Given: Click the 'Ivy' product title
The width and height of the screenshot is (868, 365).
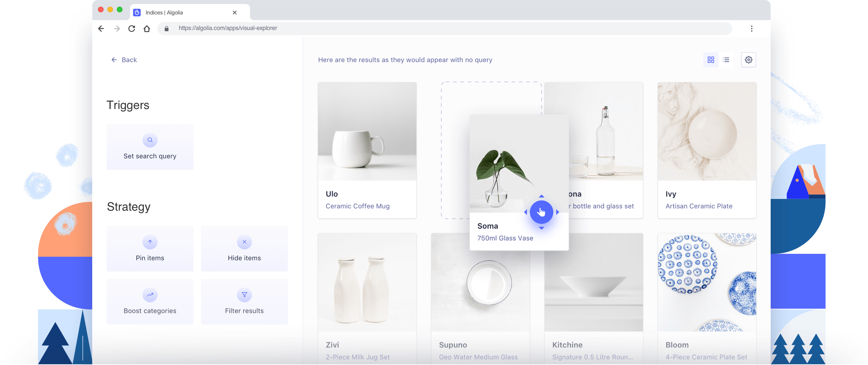Looking at the screenshot, I should click(x=671, y=194).
